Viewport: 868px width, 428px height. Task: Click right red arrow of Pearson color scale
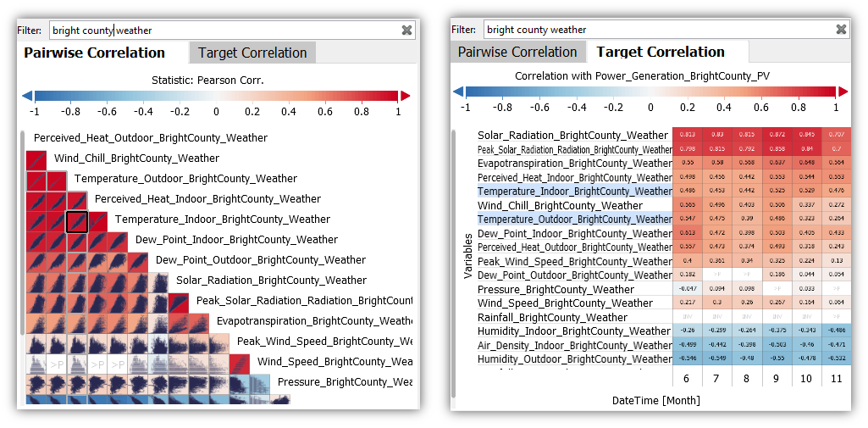point(405,96)
